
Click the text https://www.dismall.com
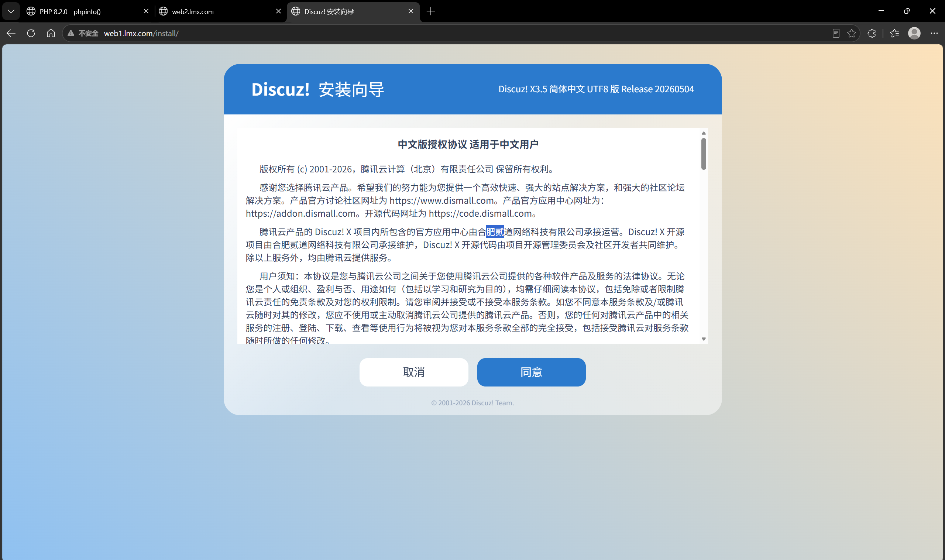click(x=442, y=200)
